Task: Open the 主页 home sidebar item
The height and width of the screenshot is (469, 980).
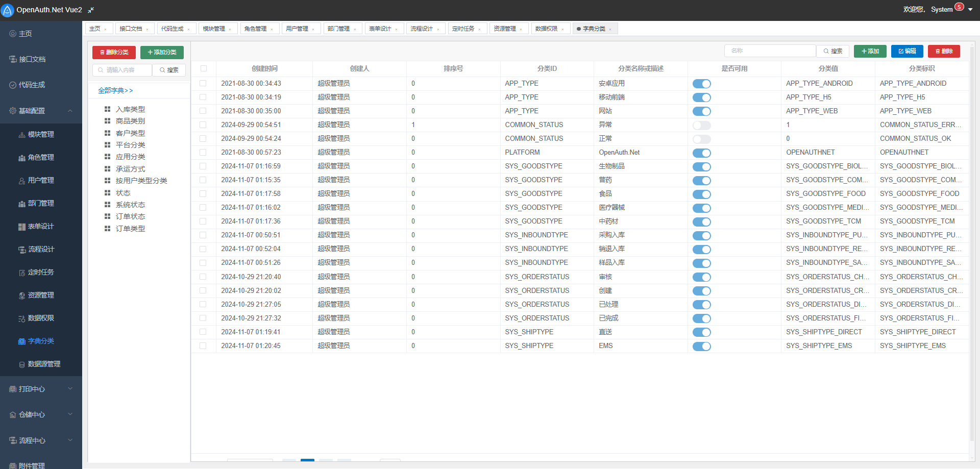Action: pyautogui.click(x=41, y=34)
